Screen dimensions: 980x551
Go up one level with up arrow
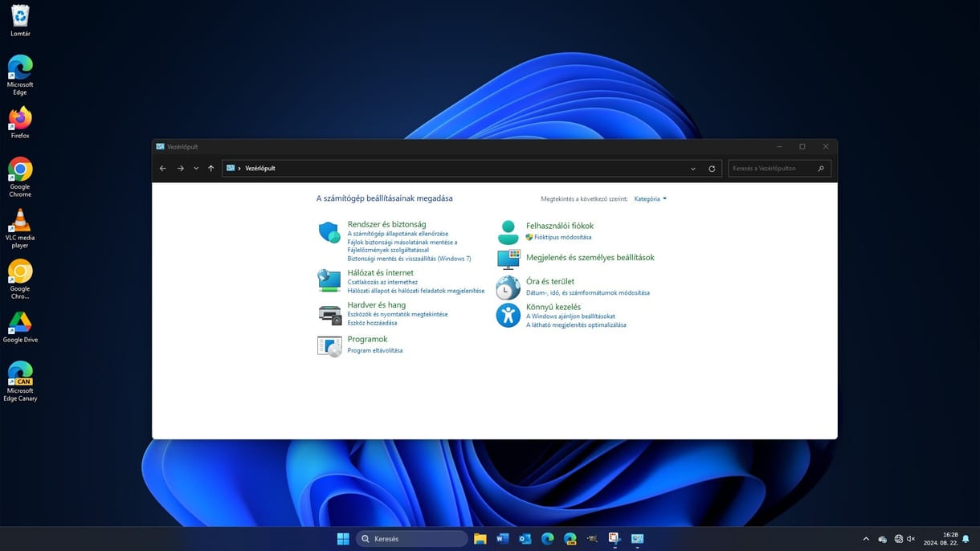pos(211,169)
